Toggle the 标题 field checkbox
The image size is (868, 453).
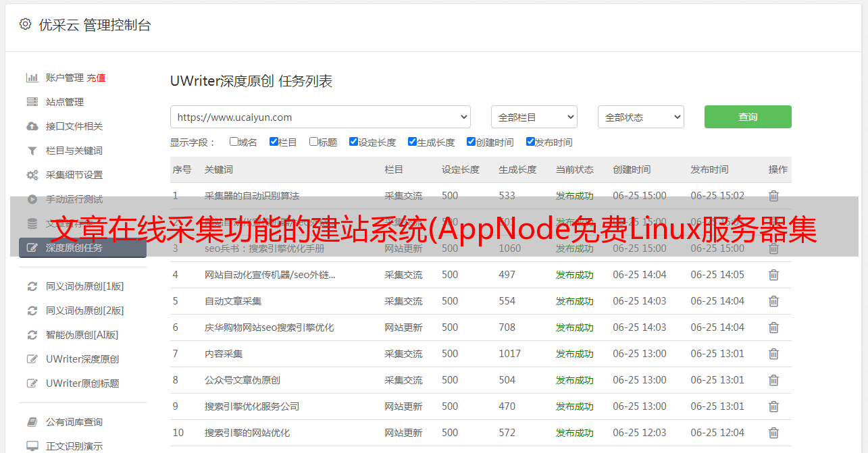click(x=313, y=142)
